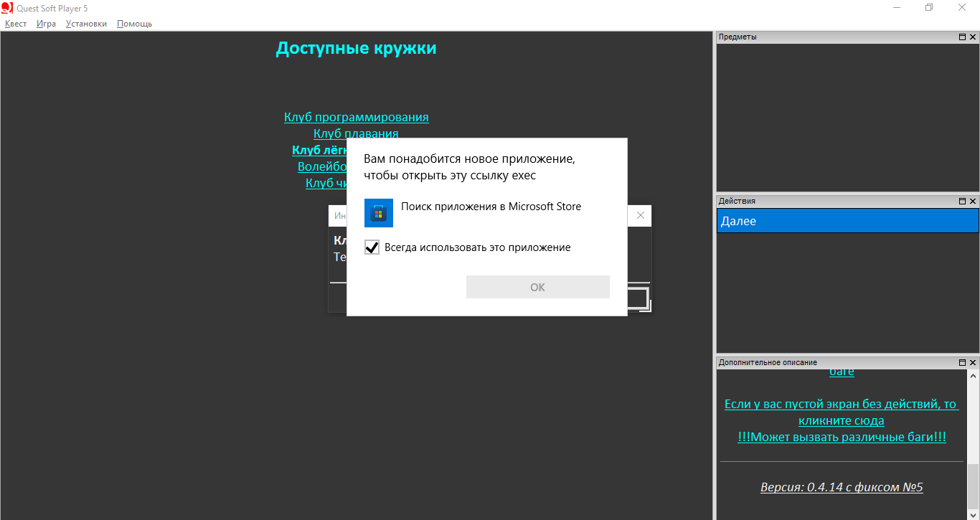
Task: Close the Дополнительное описание panel
Action: [973, 363]
